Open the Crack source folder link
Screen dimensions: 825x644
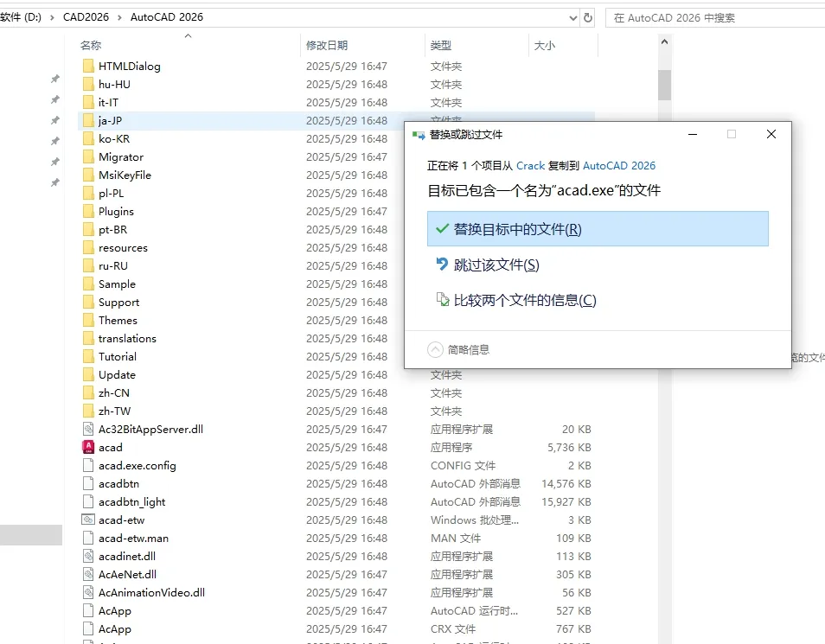(x=530, y=166)
